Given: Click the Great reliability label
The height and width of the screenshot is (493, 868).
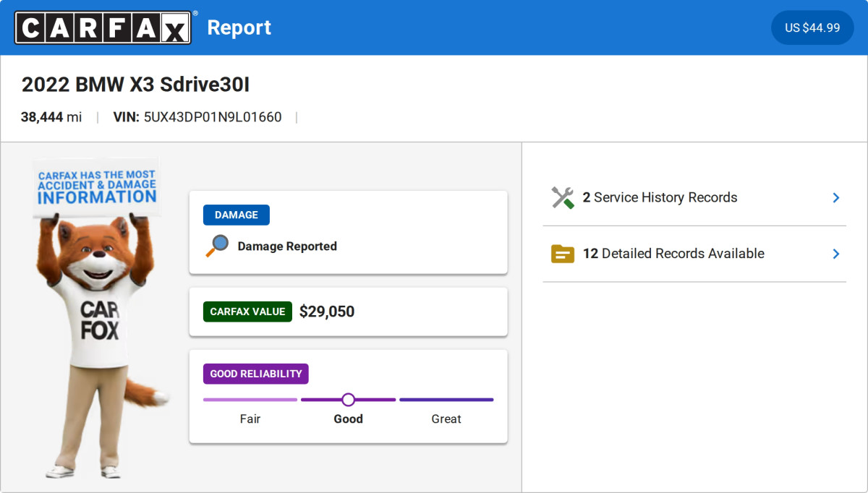Looking at the screenshot, I should click(x=446, y=419).
